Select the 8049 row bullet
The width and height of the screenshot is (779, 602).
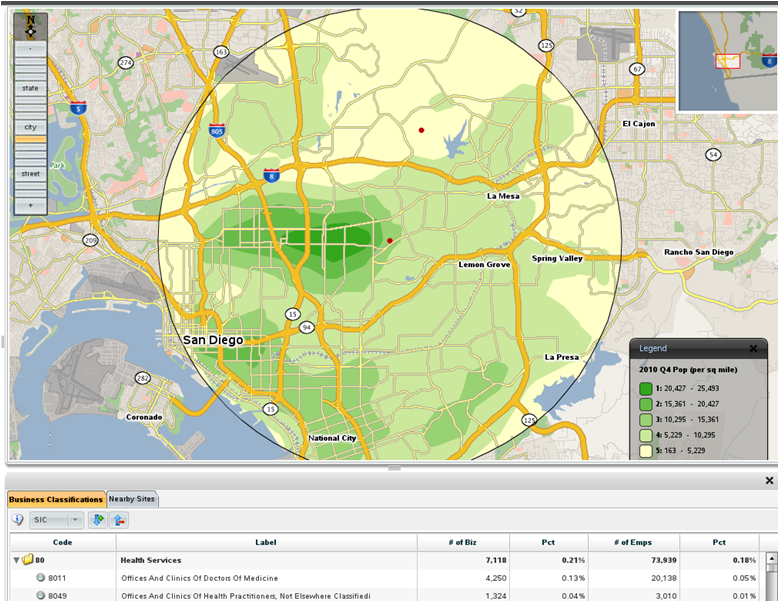[x=41, y=595]
